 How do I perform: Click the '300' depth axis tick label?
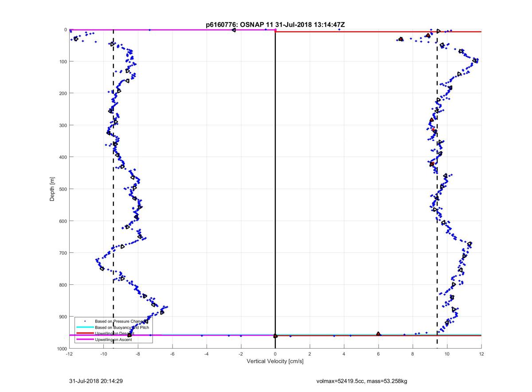point(63,125)
